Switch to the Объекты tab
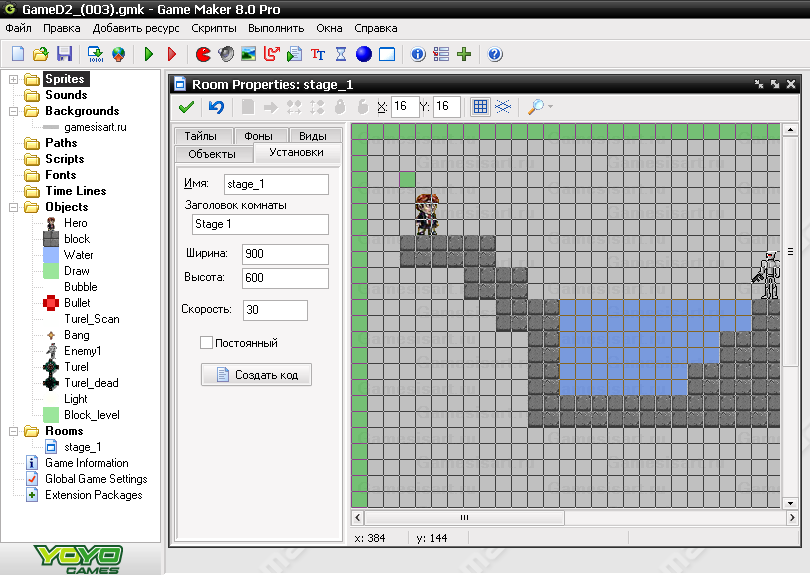This screenshot has height=575, width=810. (214, 153)
